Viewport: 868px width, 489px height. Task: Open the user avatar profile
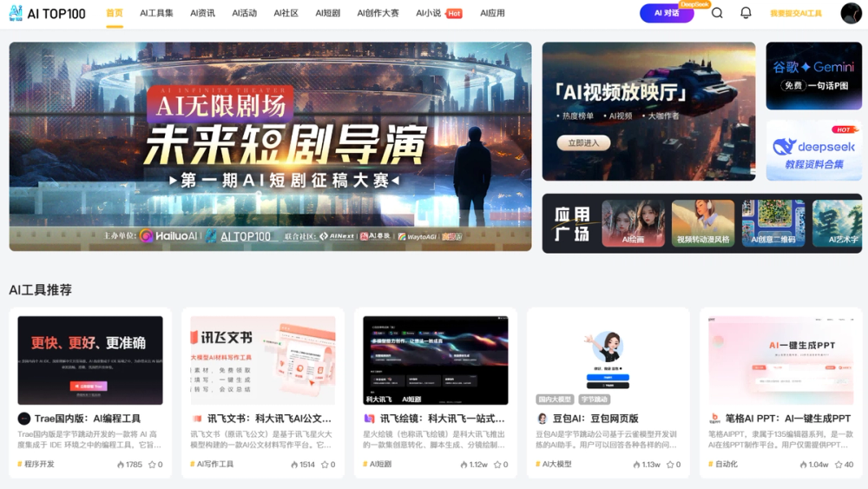tap(851, 13)
